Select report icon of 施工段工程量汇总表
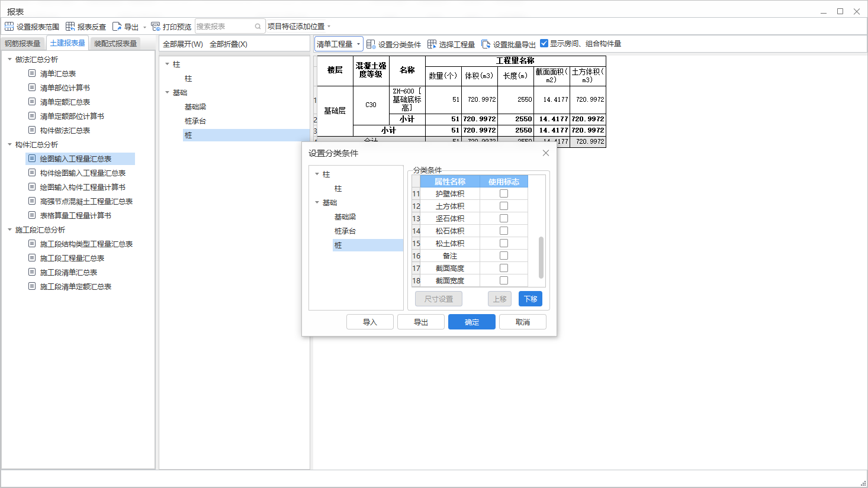Viewport: 868px width, 488px height. (x=32, y=258)
